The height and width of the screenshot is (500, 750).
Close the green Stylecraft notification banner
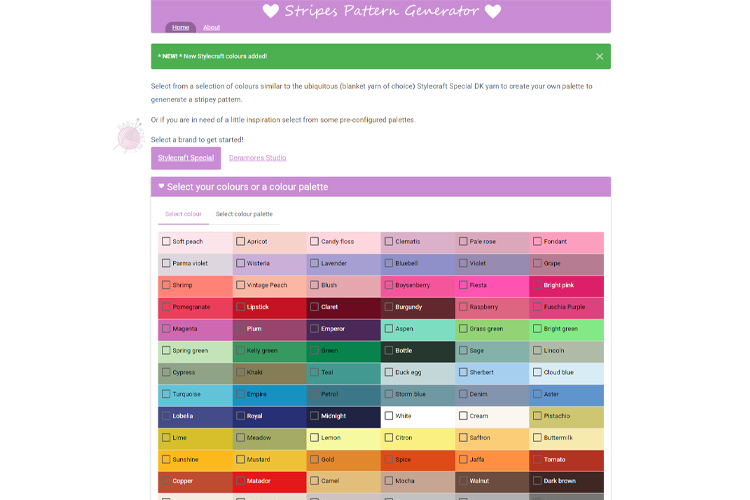pyautogui.click(x=599, y=56)
